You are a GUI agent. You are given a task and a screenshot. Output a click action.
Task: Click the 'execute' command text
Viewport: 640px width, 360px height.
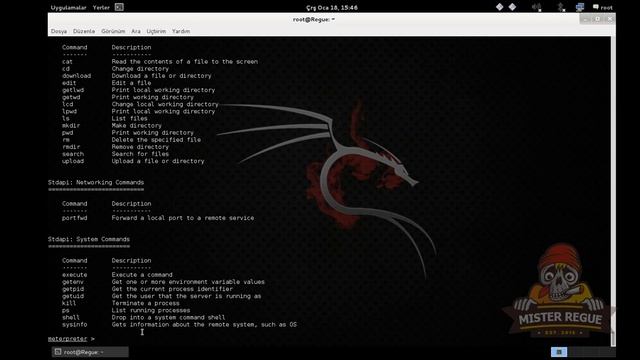coord(74,275)
